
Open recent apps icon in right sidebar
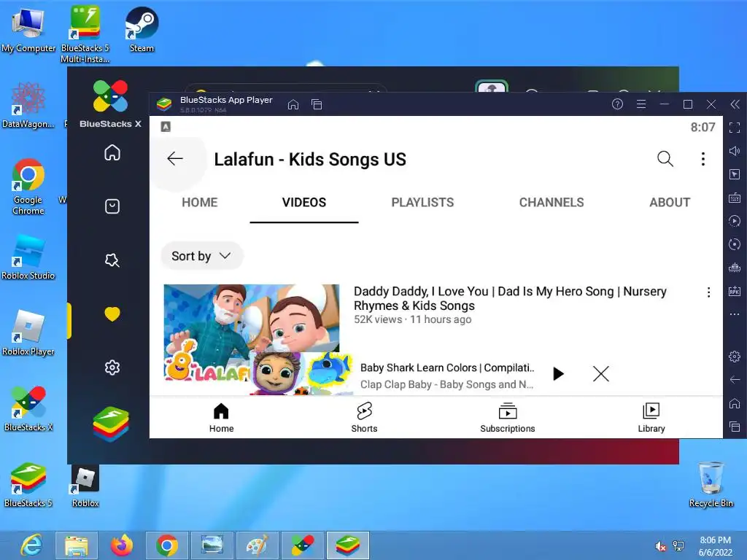pyautogui.click(x=735, y=426)
